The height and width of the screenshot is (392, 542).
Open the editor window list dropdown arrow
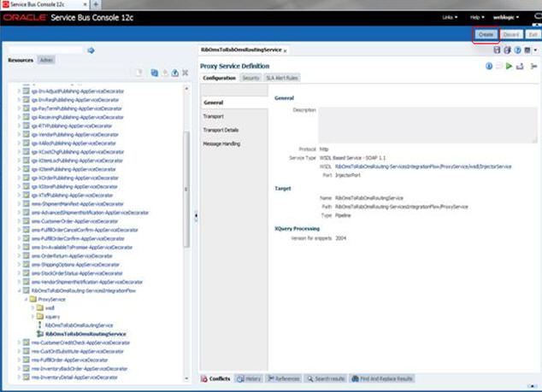click(535, 50)
